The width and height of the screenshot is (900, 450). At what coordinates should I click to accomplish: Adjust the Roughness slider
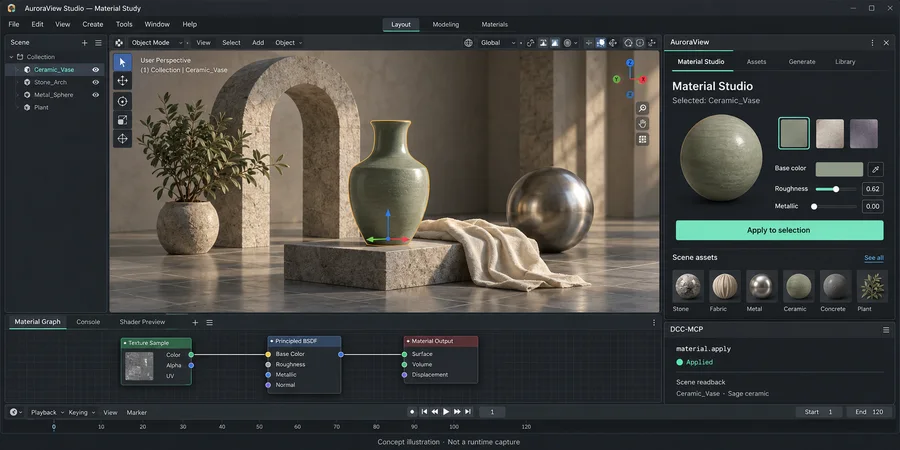pos(836,189)
